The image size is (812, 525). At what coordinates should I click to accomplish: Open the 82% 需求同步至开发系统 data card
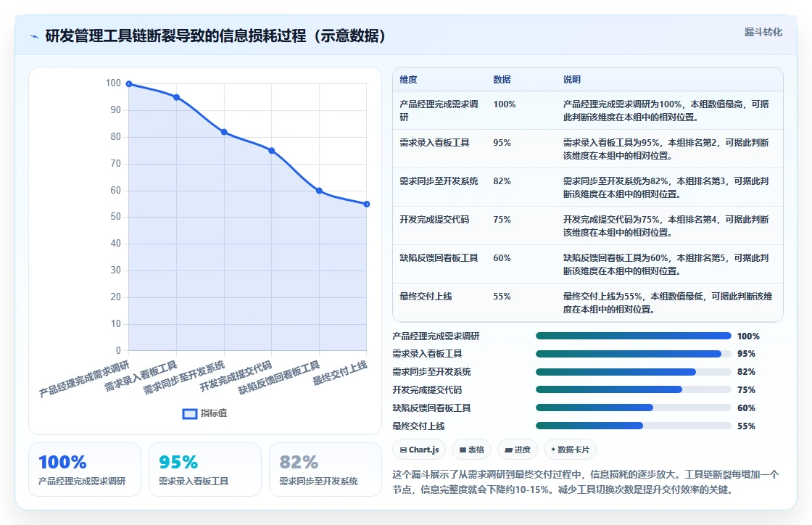[x=326, y=470]
